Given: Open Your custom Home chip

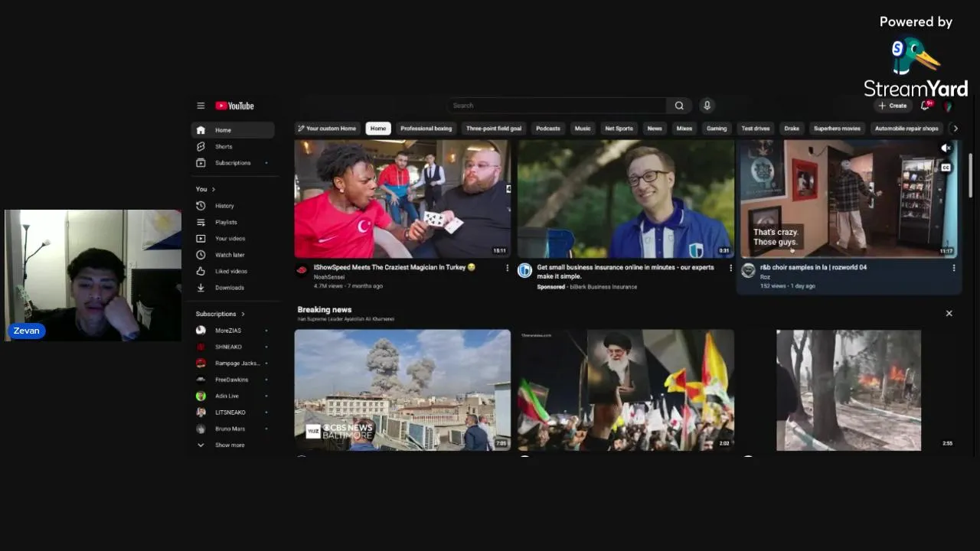Looking at the screenshot, I should pos(328,129).
